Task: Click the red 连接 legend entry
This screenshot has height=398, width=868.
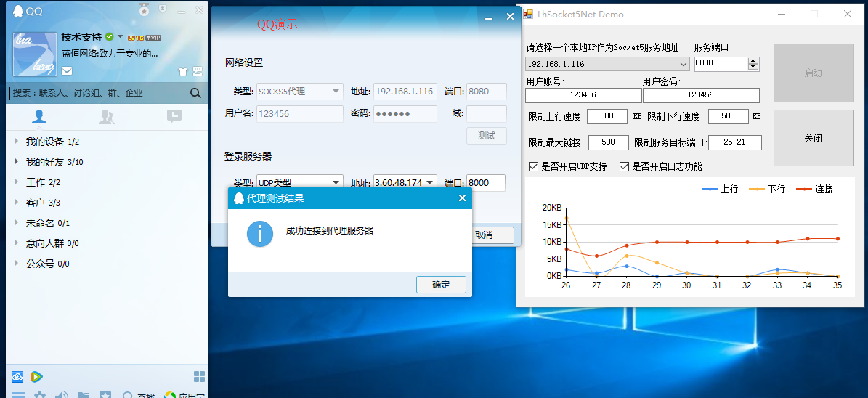Action: pos(815,190)
